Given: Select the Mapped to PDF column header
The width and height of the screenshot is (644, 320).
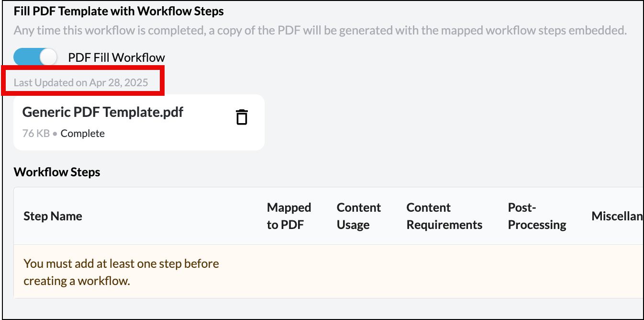Looking at the screenshot, I should pyautogui.click(x=289, y=216).
